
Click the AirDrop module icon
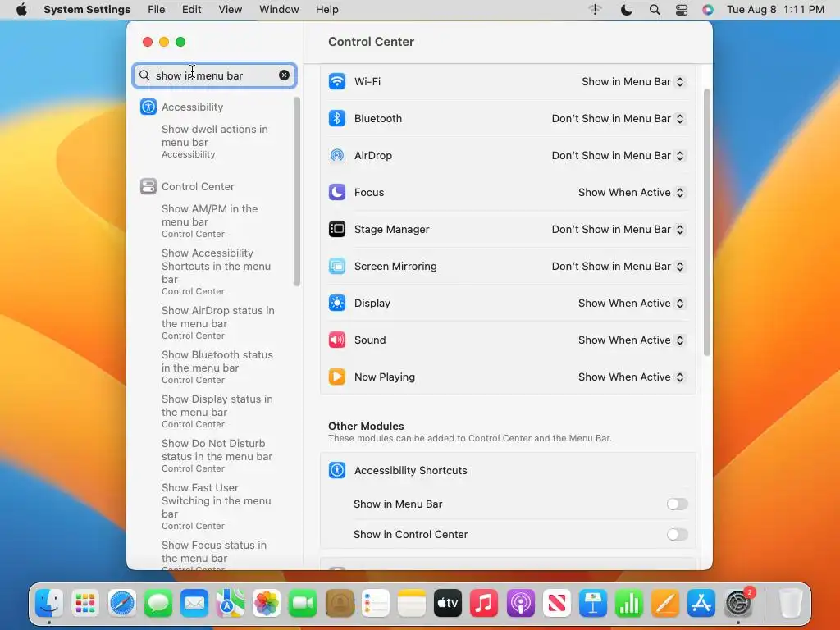(337, 155)
